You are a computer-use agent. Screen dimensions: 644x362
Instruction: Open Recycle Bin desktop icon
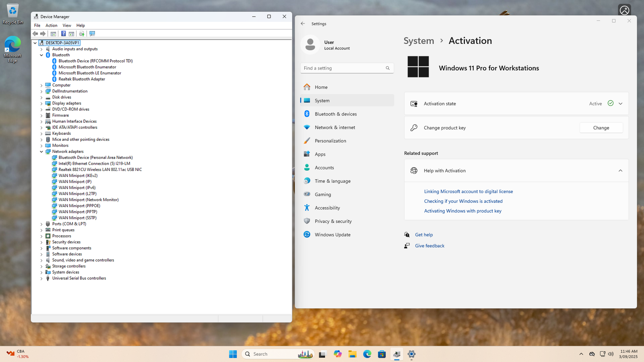click(12, 14)
